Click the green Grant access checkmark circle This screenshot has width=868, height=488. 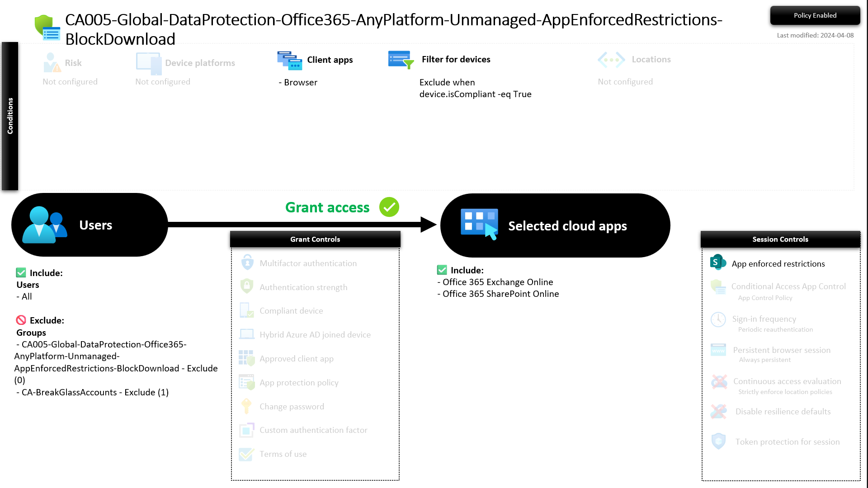(389, 207)
